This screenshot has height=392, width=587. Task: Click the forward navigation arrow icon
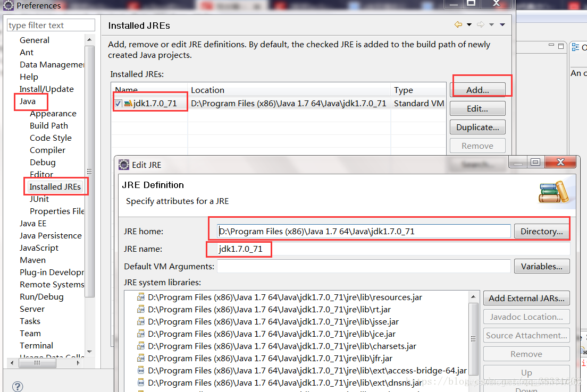[x=481, y=24]
